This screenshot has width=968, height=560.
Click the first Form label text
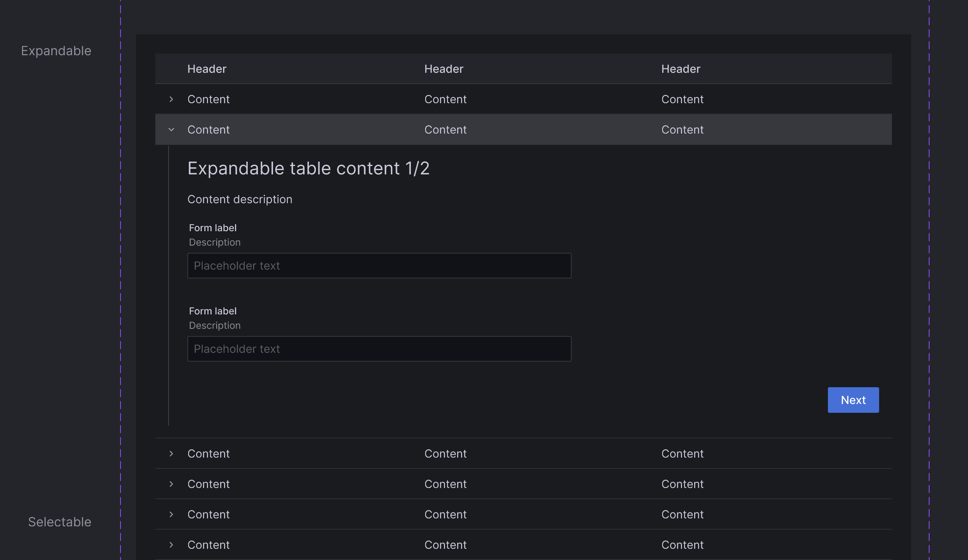click(x=213, y=228)
